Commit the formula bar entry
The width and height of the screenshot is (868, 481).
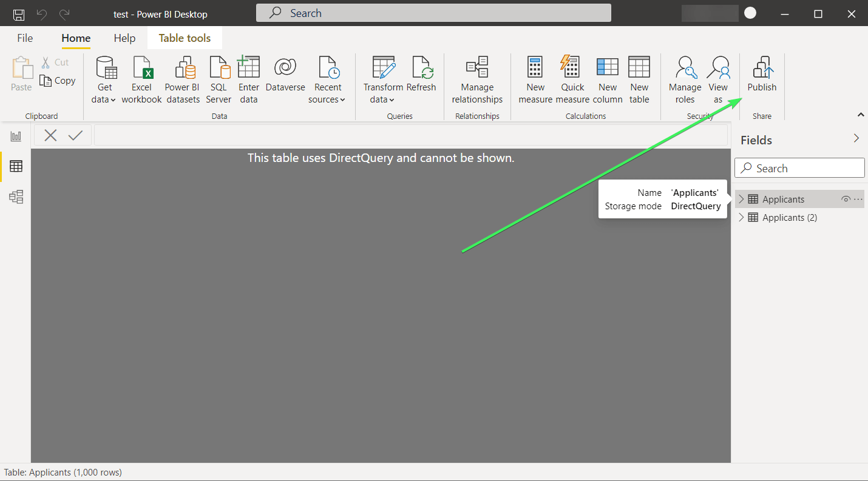point(75,135)
